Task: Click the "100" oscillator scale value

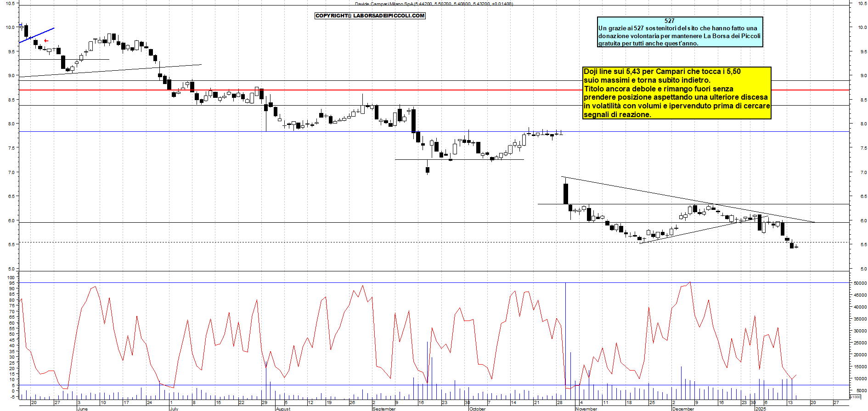Action: point(11,278)
